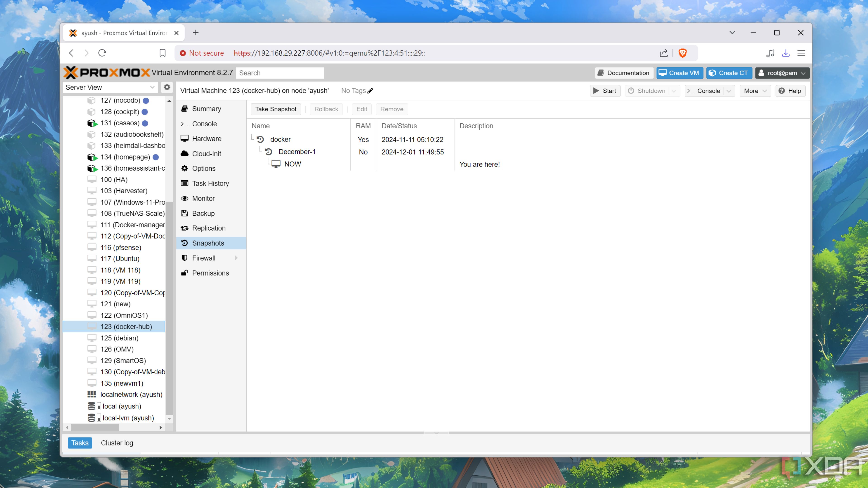Viewport: 868px width, 488px height.
Task: Click the edit tags pencil icon
Action: coord(370,91)
